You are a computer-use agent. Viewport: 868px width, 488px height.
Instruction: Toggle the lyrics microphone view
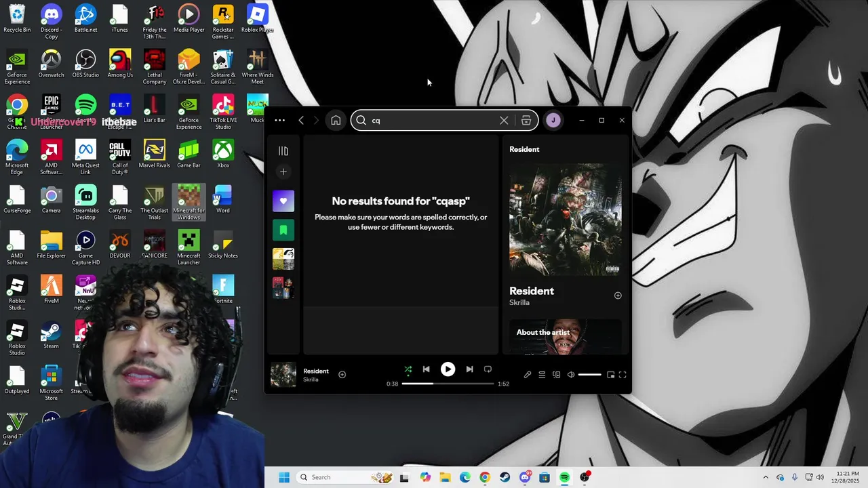coord(528,375)
